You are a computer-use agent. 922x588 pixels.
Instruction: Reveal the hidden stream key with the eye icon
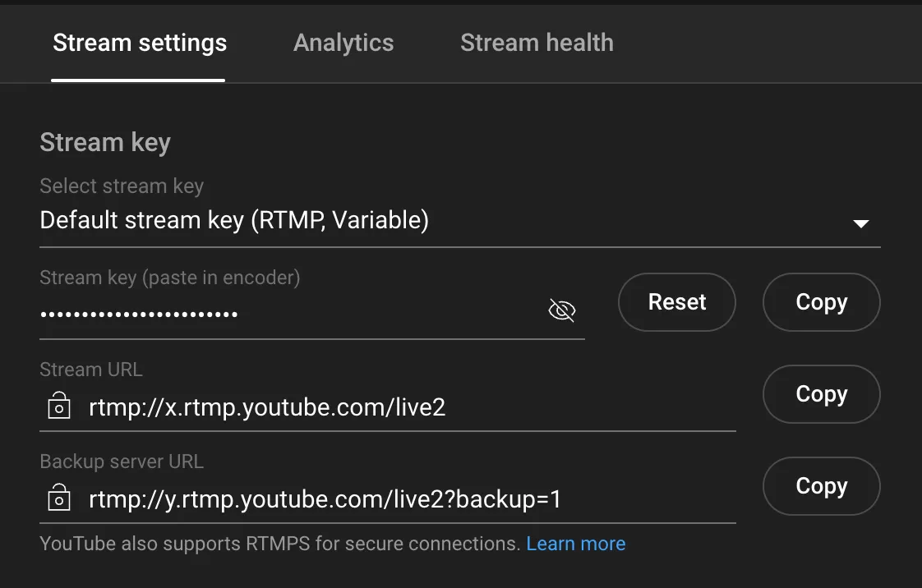562,310
